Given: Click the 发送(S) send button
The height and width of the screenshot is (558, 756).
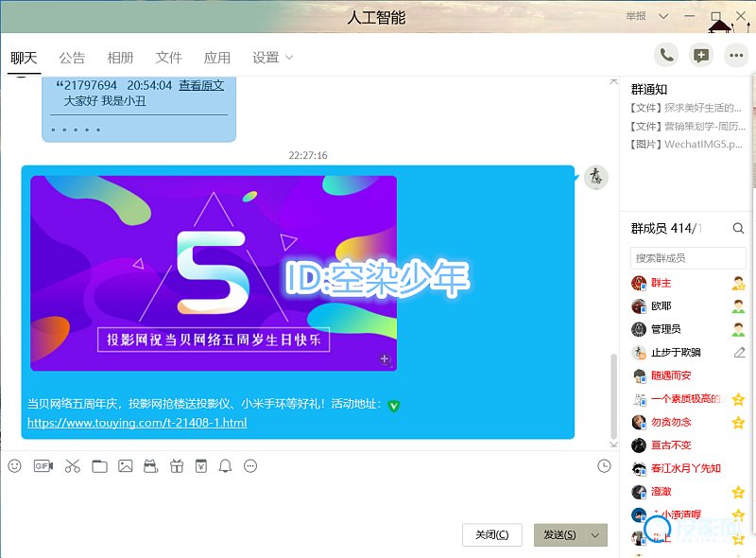Looking at the screenshot, I should (x=559, y=535).
